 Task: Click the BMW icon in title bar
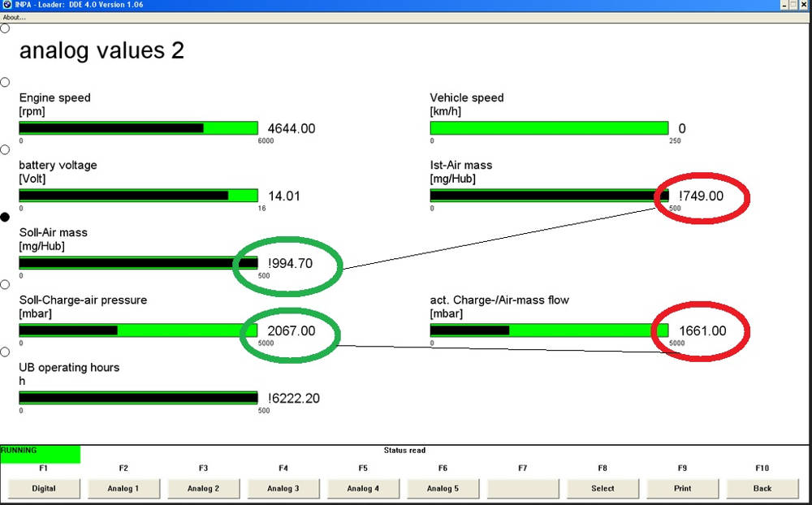pyautogui.click(x=6, y=5)
